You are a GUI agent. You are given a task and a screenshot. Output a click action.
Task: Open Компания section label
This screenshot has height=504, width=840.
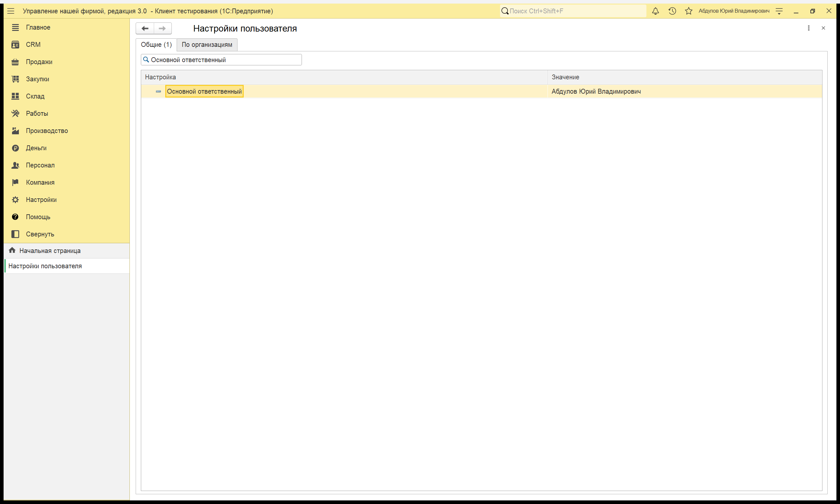(40, 182)
